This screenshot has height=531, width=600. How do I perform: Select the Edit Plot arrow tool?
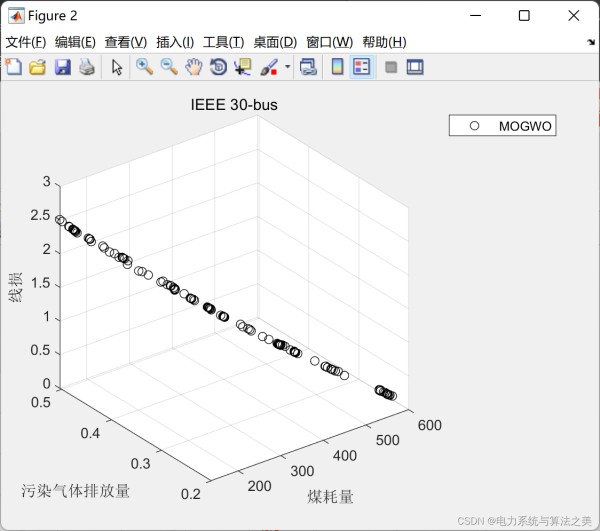tap(117, 67)
